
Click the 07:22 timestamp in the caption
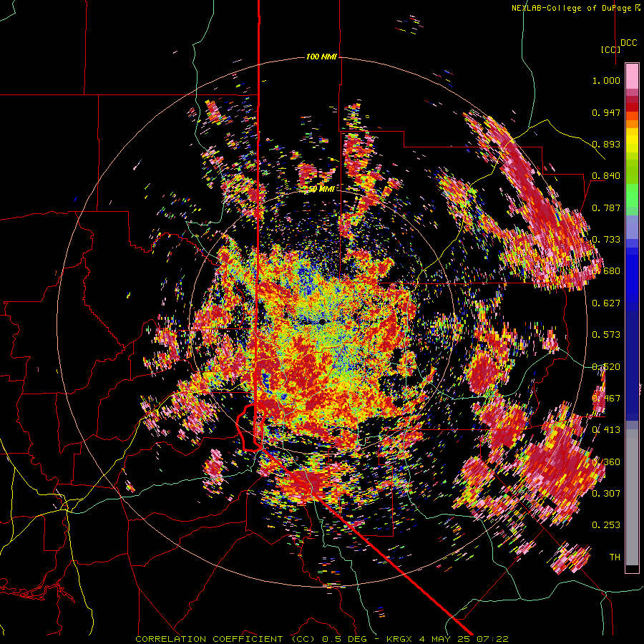click(492, 639)
